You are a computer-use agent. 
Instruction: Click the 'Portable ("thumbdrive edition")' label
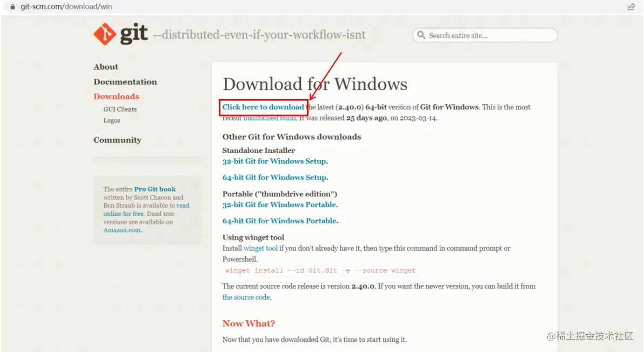(x=280, y=194)
